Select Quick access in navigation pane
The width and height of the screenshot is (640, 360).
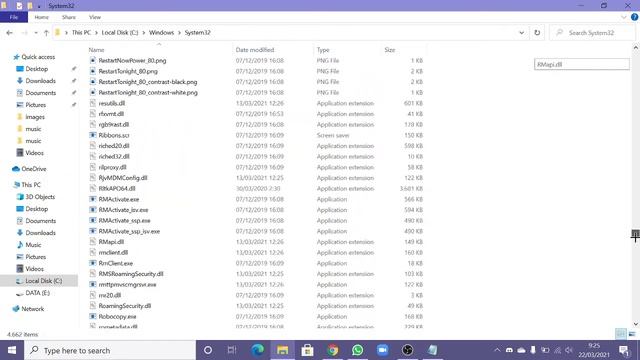tap(38, 57)
